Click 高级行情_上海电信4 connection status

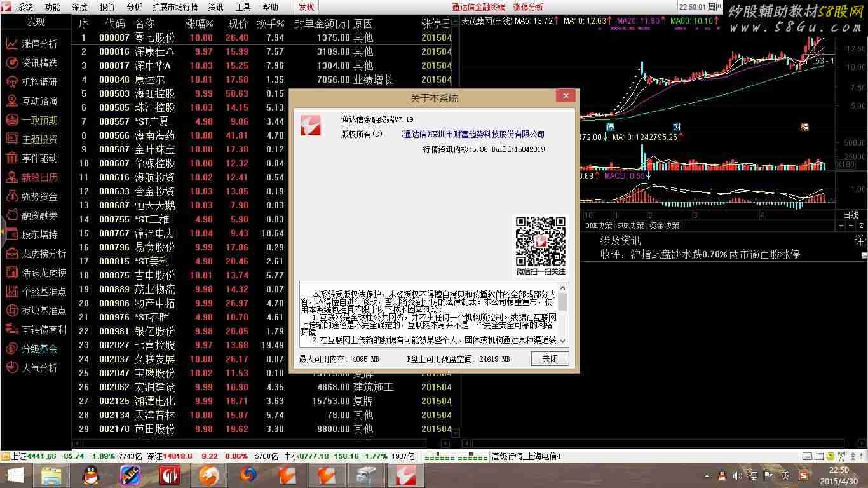(526, 456)
